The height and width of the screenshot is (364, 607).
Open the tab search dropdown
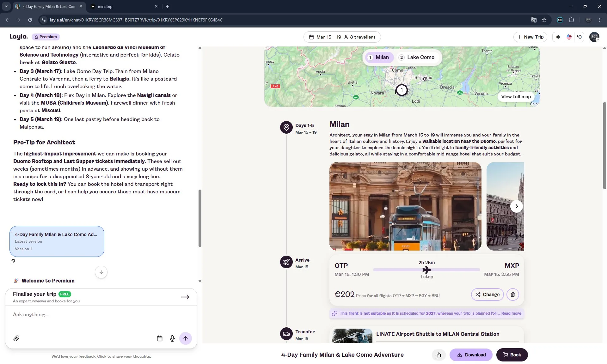pos(6,6)
